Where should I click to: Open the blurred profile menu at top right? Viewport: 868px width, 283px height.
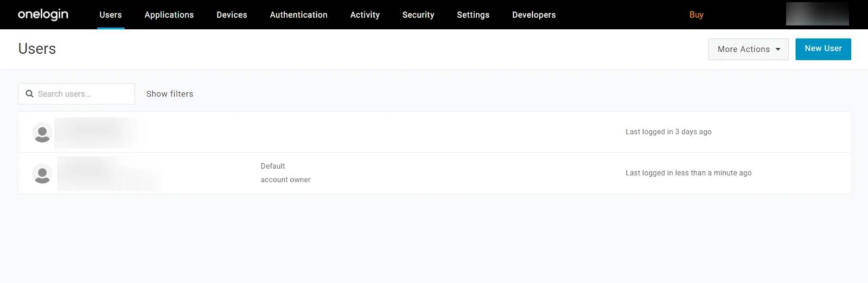(817, 14)
